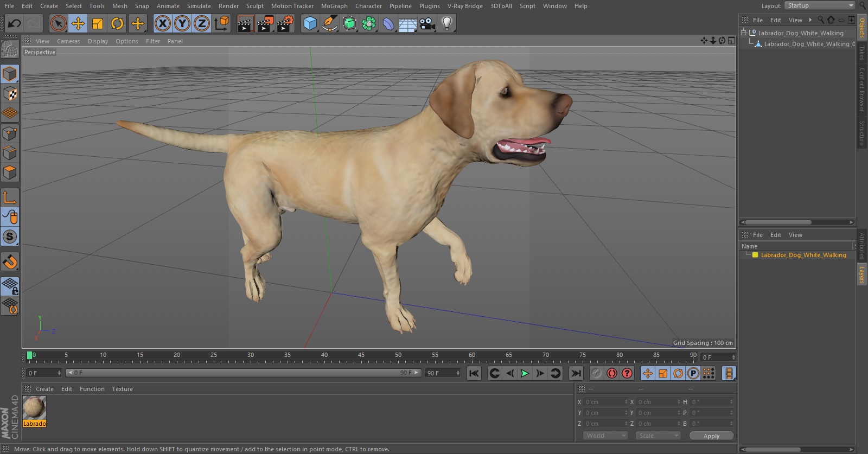Click the Undo arrow icon

point(14,23)
